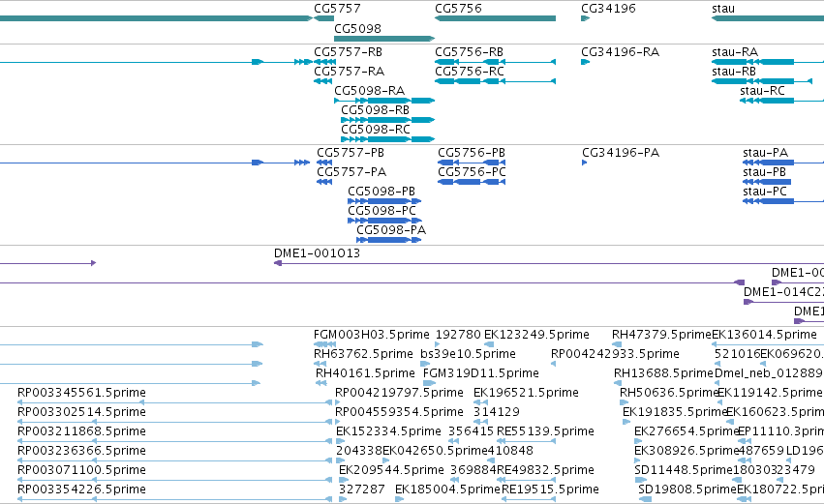Select protein CG5098-PB

tap(381, 192)
